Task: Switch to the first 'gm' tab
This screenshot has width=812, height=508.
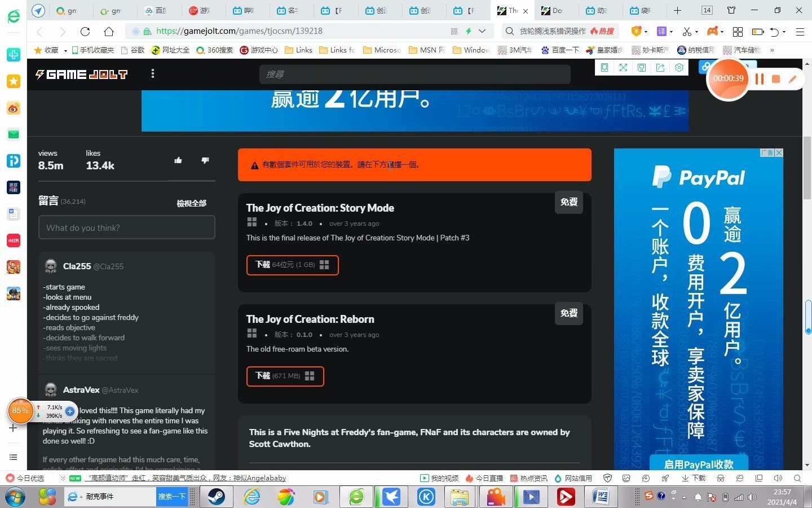Action: (x=69, y=10)
